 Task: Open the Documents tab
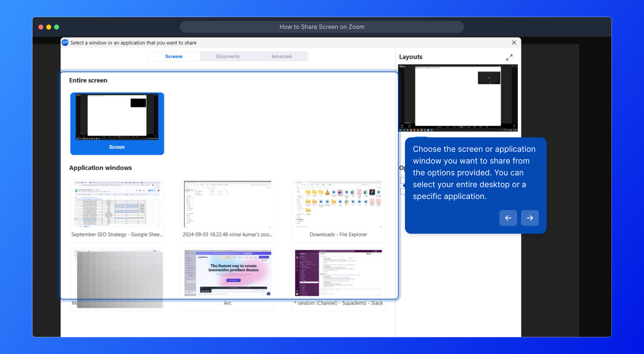228,56
